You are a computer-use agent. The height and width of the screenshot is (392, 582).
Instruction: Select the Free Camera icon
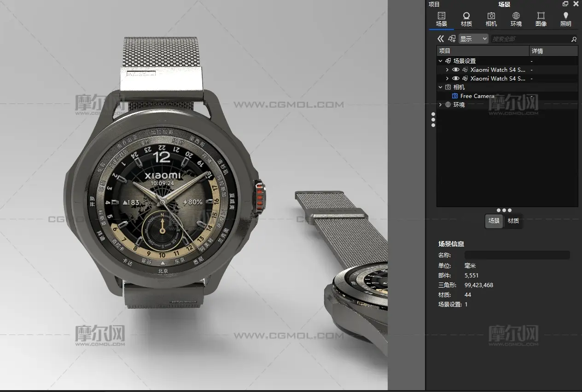click(x=455, y=96)
